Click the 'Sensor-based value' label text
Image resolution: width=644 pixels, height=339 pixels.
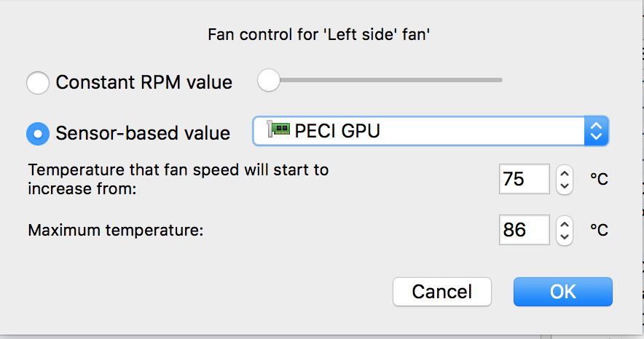143,133
